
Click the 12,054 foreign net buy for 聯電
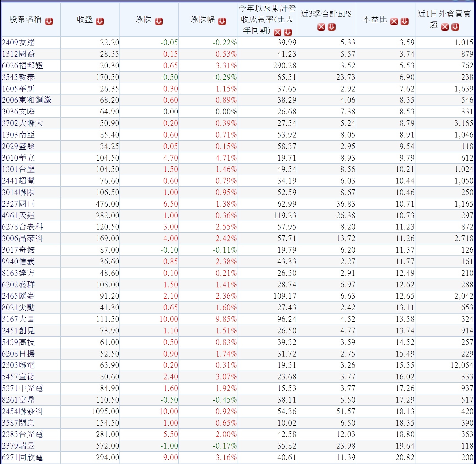[462, 365]
